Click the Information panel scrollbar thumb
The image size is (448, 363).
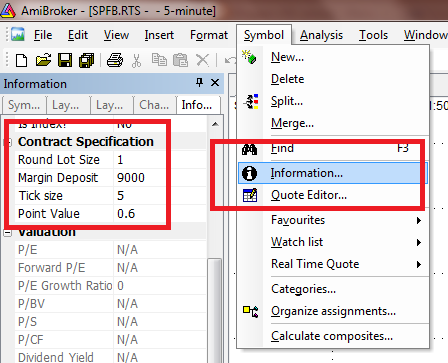[x=215, y=310]
